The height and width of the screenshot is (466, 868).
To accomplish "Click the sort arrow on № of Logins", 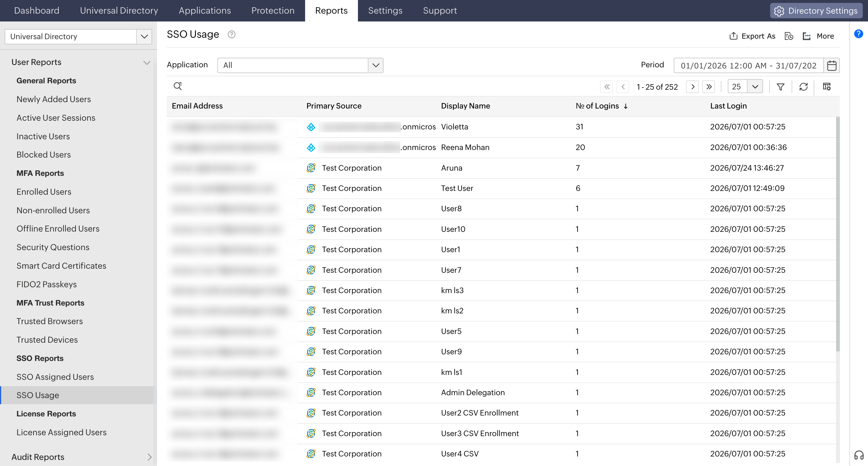I will pyautogui.click(x=626, y=106).
